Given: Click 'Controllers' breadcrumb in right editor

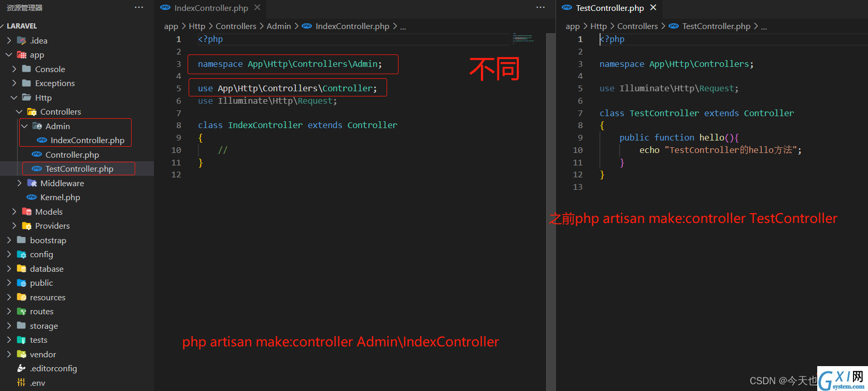Looking at the screenshot, I should [637, 26].
